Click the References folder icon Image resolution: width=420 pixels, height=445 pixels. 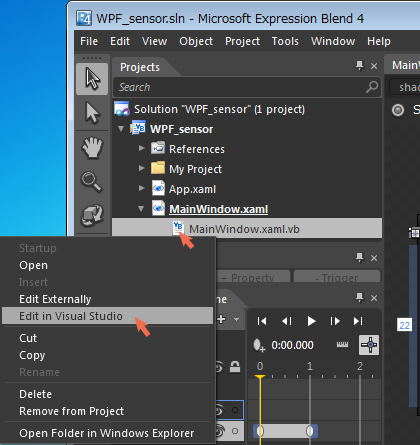[x=158, y=148]
